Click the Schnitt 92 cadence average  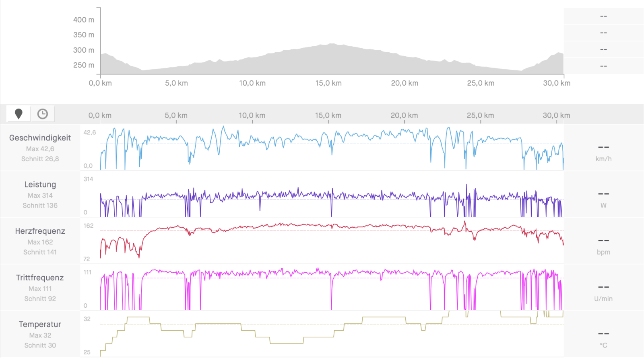click(40, 299)
